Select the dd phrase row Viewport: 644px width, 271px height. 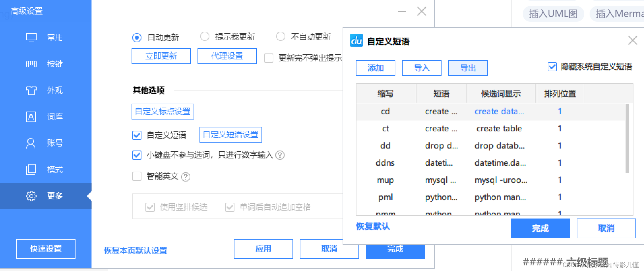[491, 146]
